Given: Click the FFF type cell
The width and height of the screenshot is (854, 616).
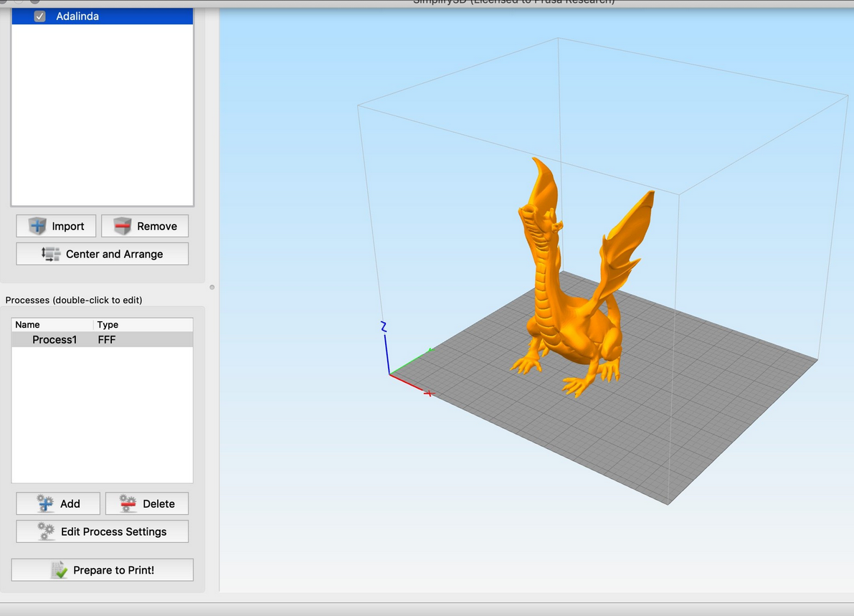Looking at the screenshot, I should pyautogui.click(x=107, y=340).
